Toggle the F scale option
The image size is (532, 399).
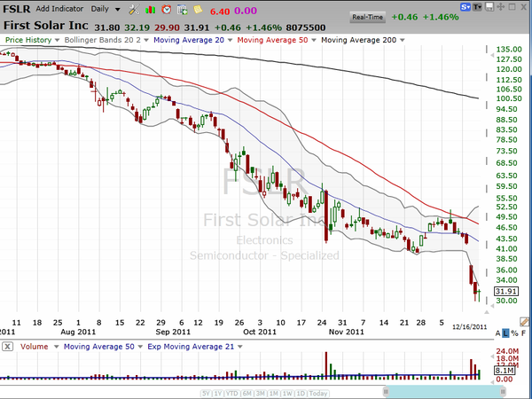[x=523, y=332]
